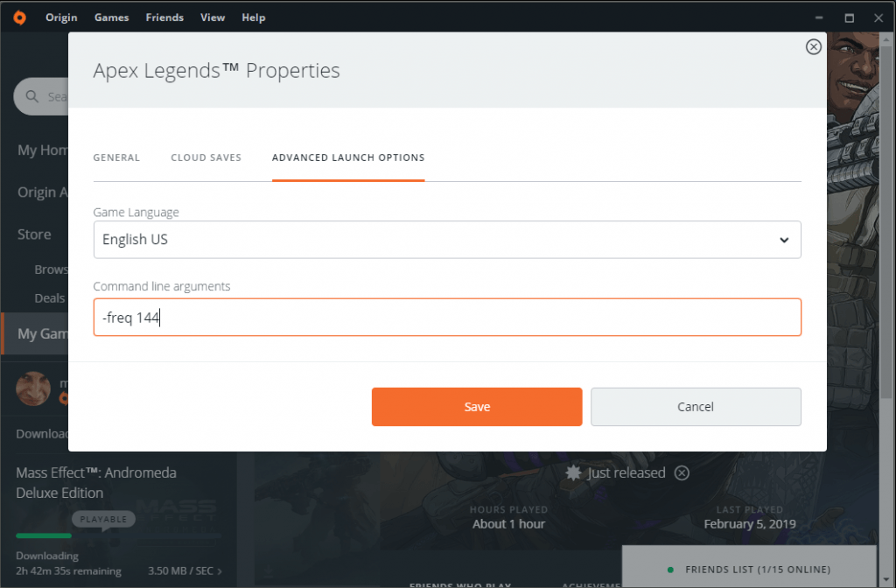Click the gear icon beside 'Just released'

point(573,472)
